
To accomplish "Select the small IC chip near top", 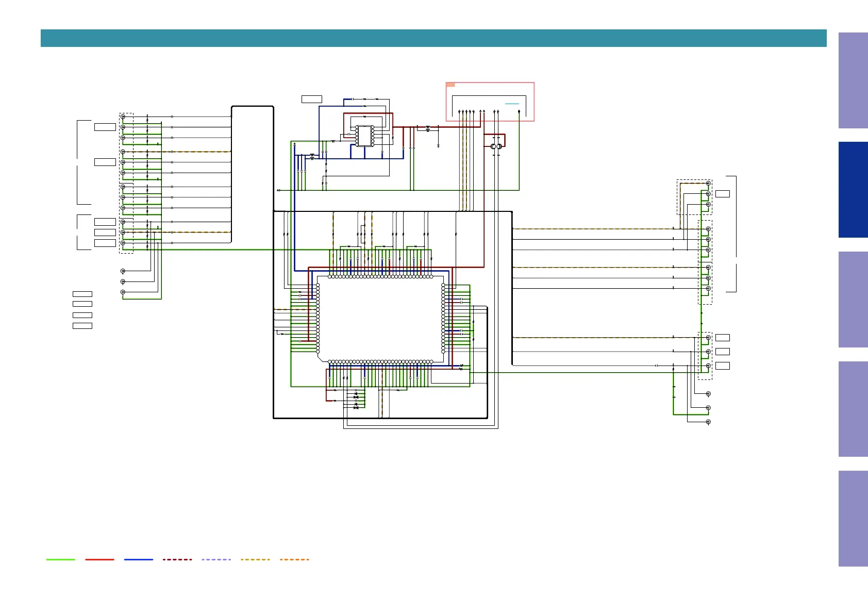I will pyautogui.click(x=365, y=136).
